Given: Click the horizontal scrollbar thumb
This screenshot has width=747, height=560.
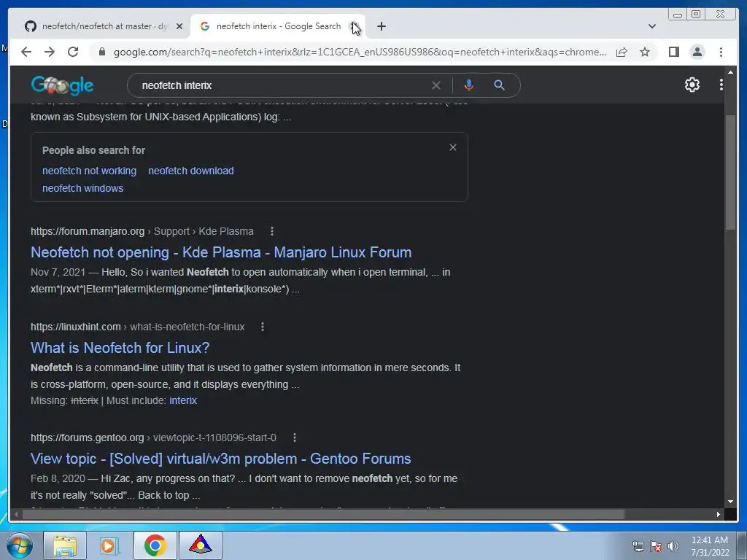Looking at the screenshot, I should point(324,514).
